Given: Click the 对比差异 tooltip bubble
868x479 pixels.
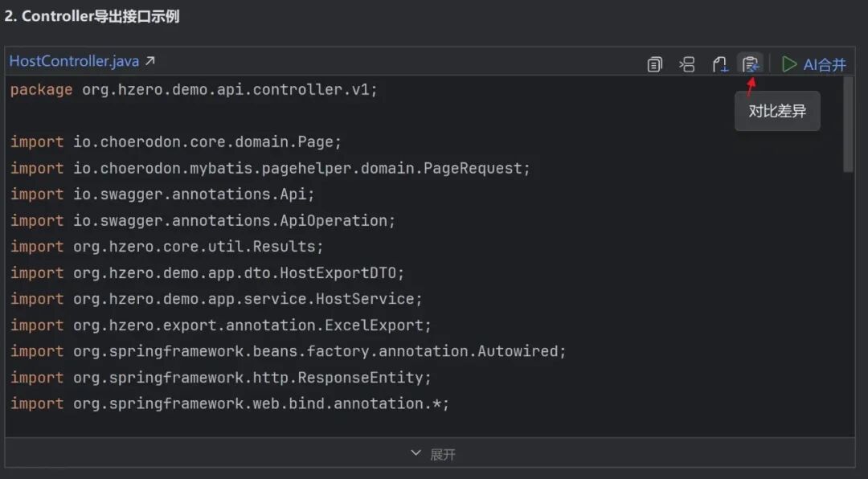Looking at the screenshot, I should pos(777,111).
